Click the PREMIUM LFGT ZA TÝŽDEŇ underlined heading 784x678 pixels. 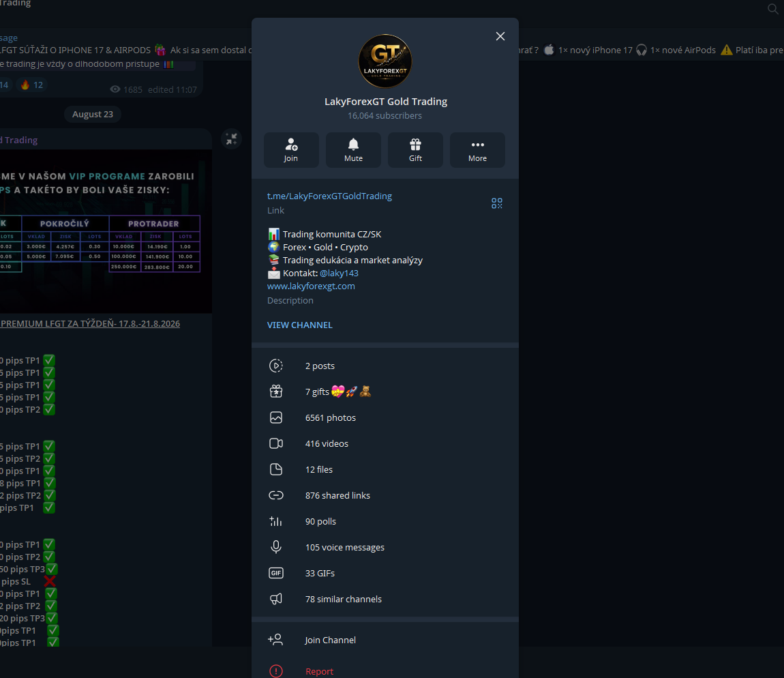pyautogui.click(x=90, y=324)
